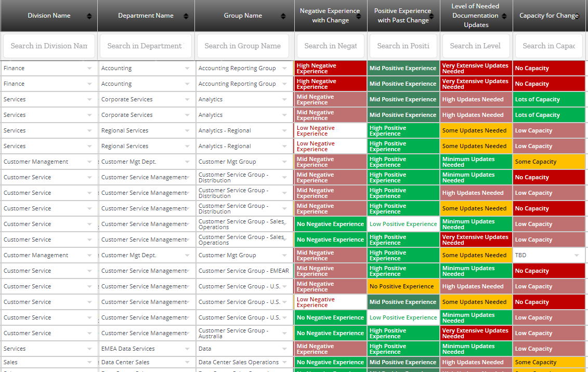Select the Capacity for Change search field
Viewport: 588px width, 372px height.
(549, 46)
